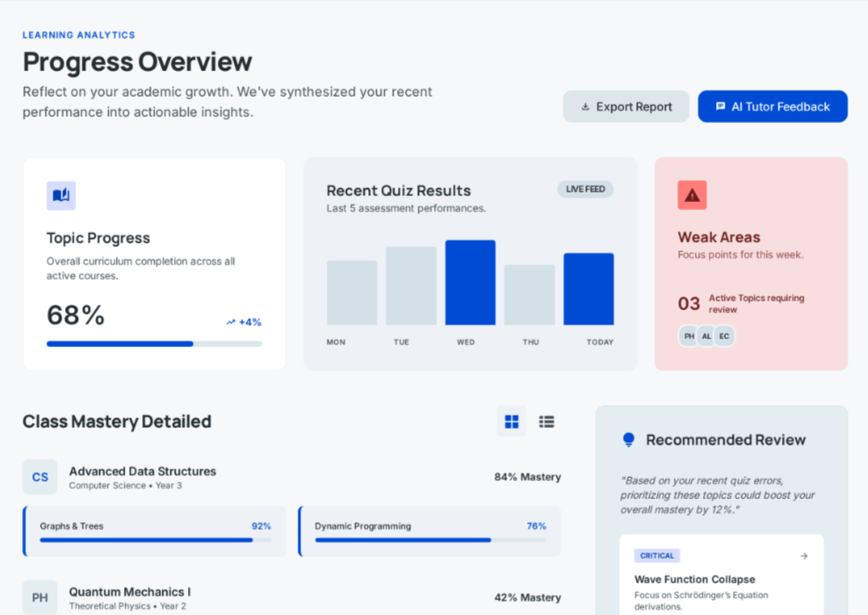Click the Graphs & Trees progress bar

pos(156,539)
